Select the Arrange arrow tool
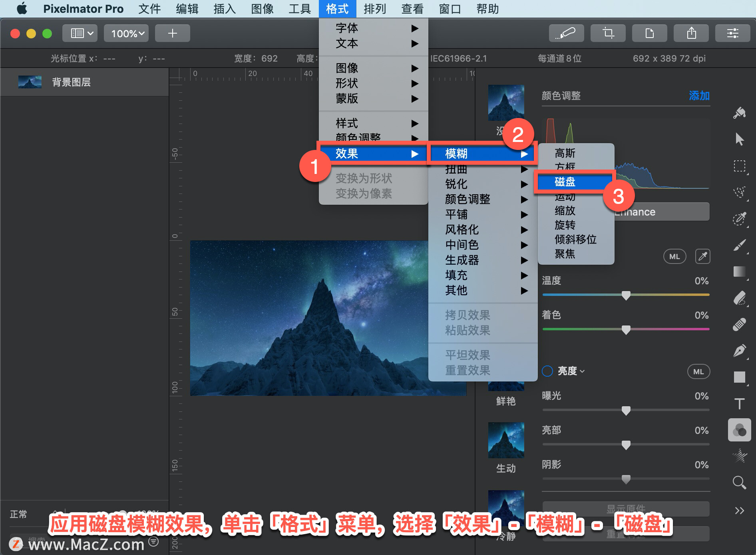 (740, 139)
